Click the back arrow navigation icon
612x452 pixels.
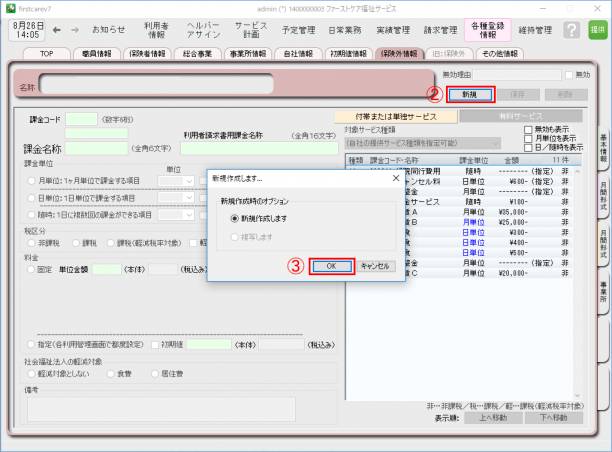click(57, 30)
